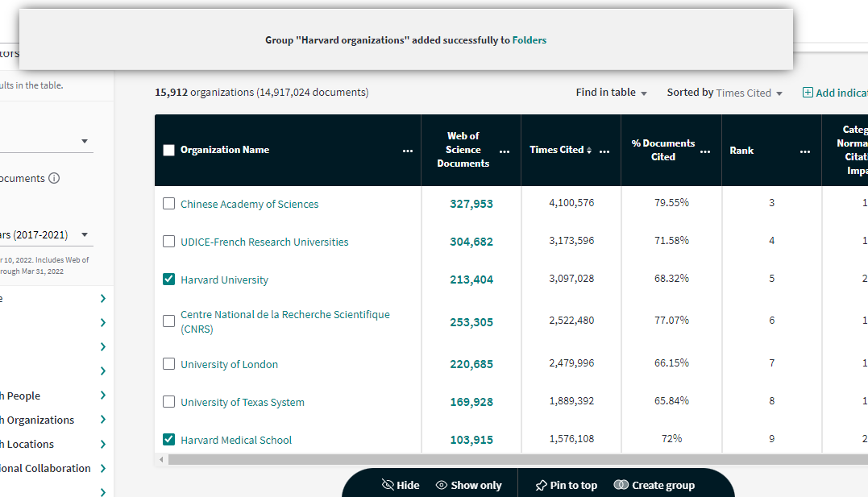Click the horizontal table scrollbar
The width and height of the screenshot is (868, 497).
tap(484, 459)
